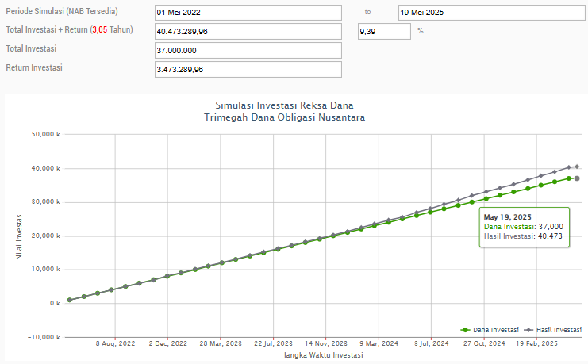Click the Periode Simulasi (NAB Tersedia) label
The width and height of the screenshot is (588, 364).
(x=62, y=11)
